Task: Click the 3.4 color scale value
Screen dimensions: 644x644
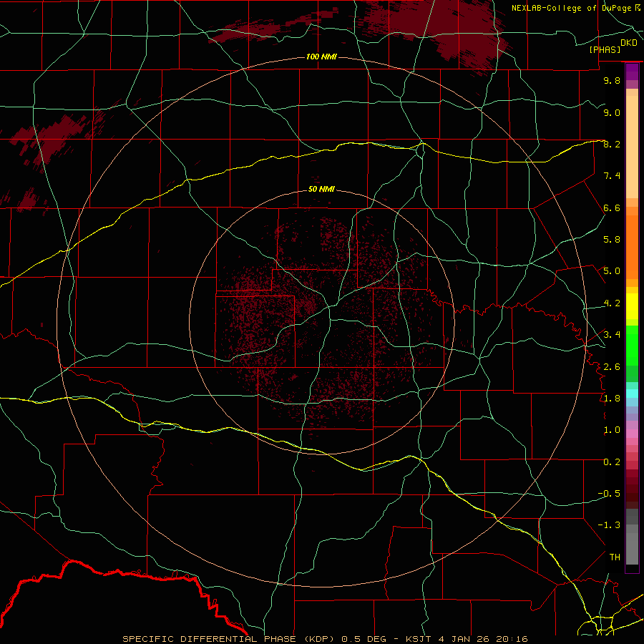Action: pyautogui.click(x=612, y=335)
